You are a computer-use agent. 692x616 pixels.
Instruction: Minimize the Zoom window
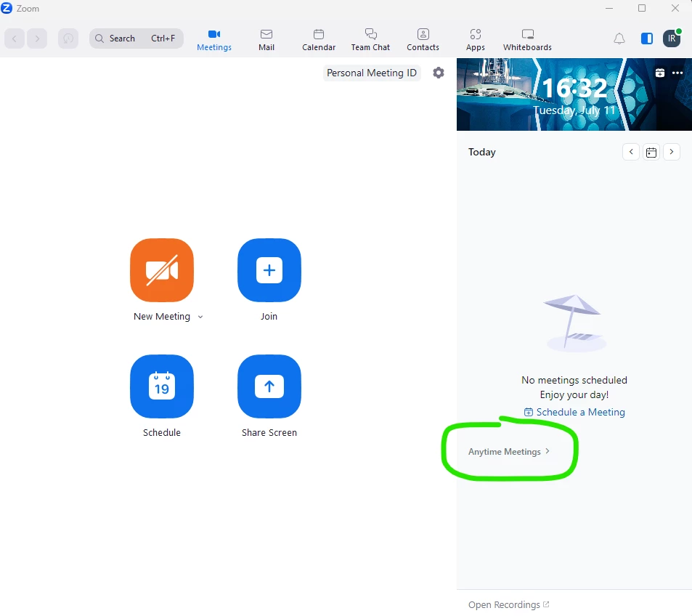pos(609,8)
